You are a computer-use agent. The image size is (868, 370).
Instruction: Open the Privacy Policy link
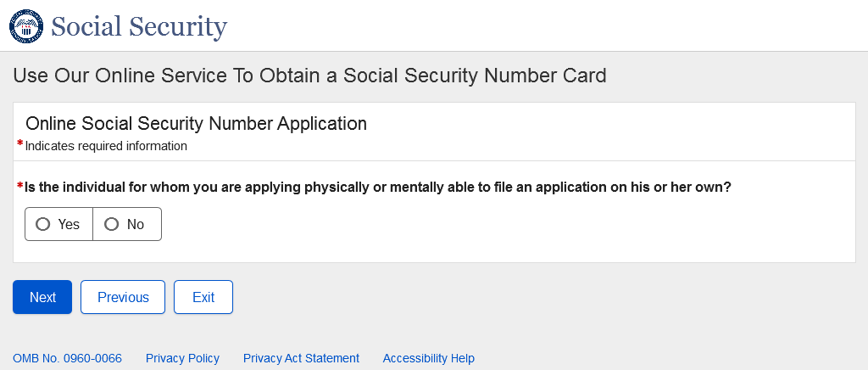click(182, 358)
